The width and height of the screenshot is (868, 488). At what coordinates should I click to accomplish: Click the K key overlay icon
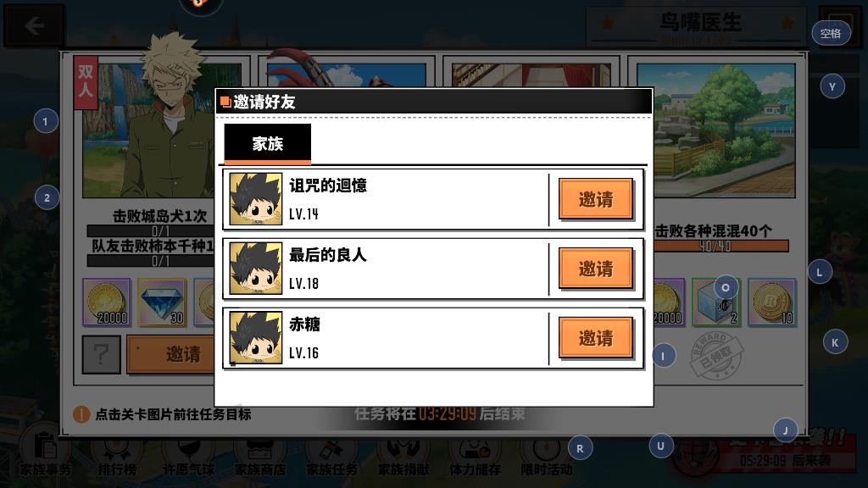click(x=835, y=342)
